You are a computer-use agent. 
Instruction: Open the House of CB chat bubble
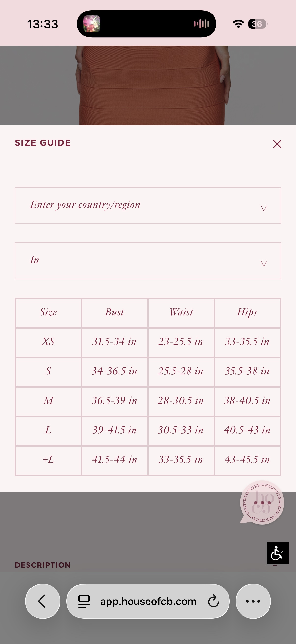point(262,503)
